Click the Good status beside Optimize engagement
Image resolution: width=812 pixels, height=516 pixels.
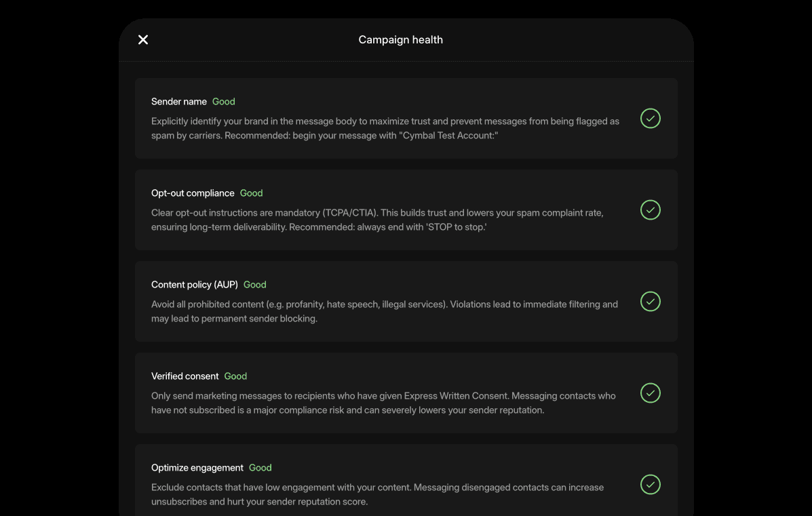260,468
